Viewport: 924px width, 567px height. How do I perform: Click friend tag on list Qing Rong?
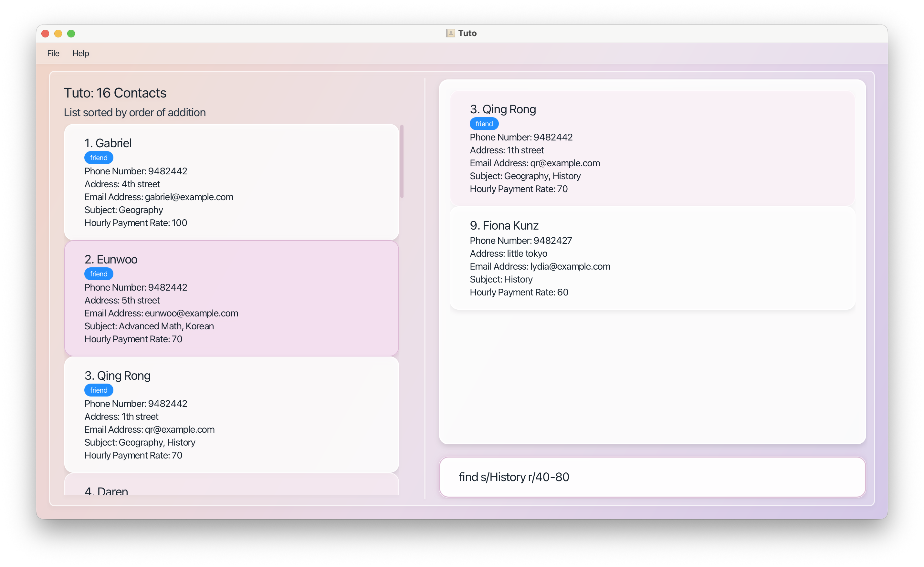point(99,390)
